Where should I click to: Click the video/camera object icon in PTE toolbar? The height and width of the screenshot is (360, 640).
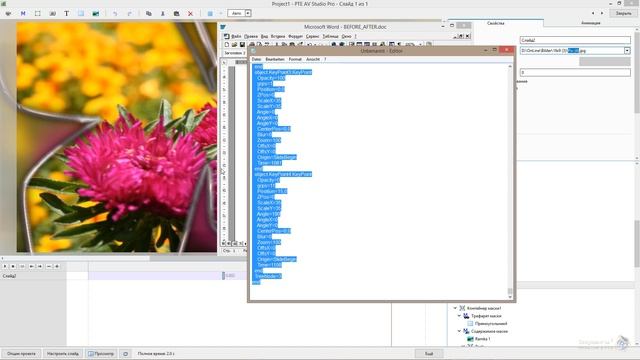tap(52, 13)
